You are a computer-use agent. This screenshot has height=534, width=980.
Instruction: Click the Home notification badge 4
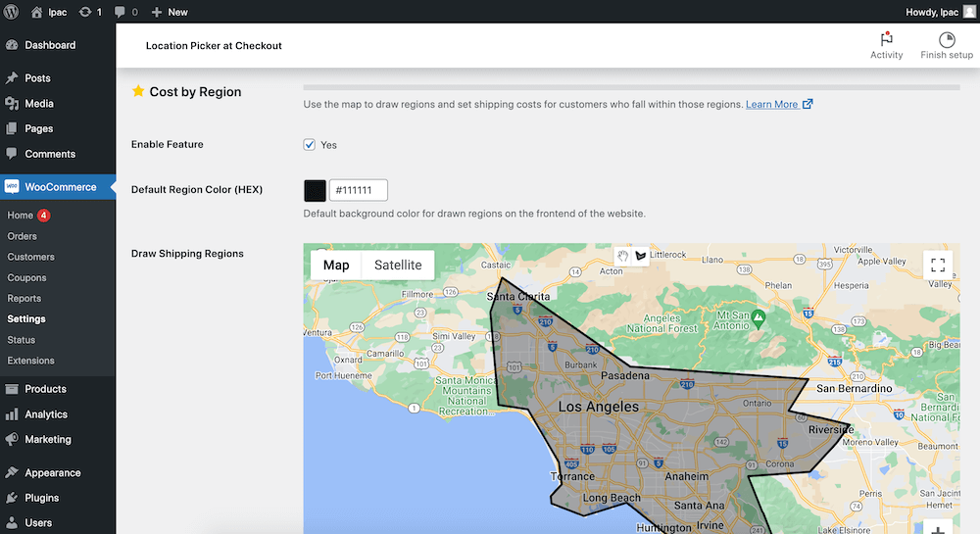(43, 215)
